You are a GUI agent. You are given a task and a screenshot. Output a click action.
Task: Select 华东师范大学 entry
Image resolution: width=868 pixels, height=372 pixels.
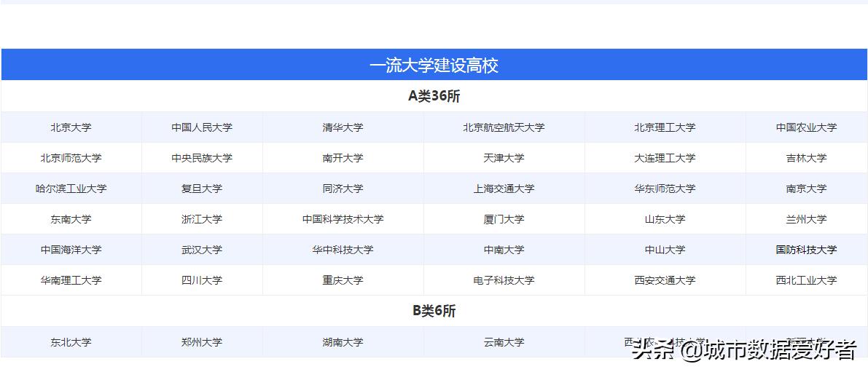pos(665,189)
